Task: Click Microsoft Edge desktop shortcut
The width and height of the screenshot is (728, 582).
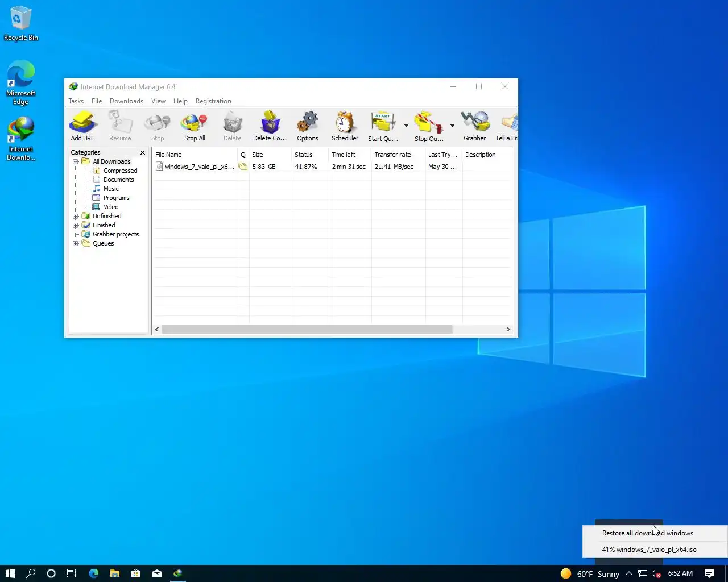Action: [x=21, y=83]
